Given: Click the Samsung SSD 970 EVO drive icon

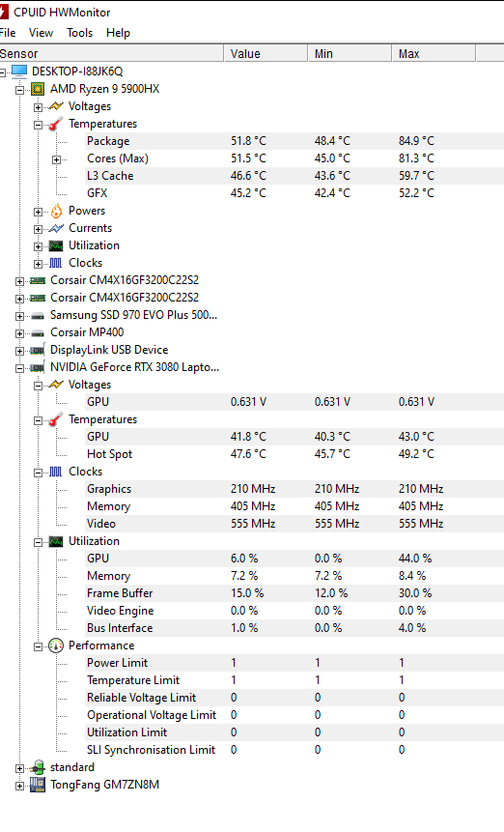Looking at the screenshot, I should 37,316.
